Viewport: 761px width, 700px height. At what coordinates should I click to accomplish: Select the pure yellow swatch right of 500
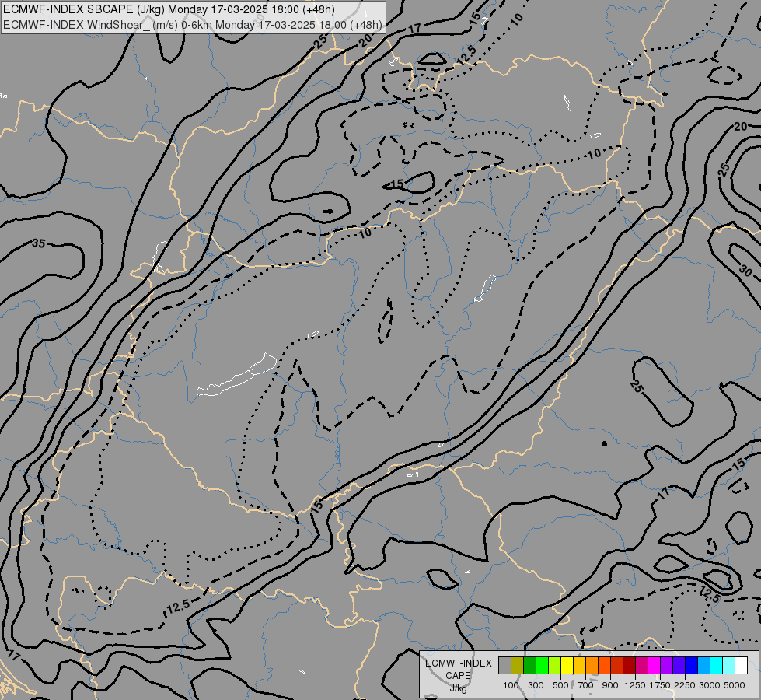pyautogui.click(x=567, y=666)
